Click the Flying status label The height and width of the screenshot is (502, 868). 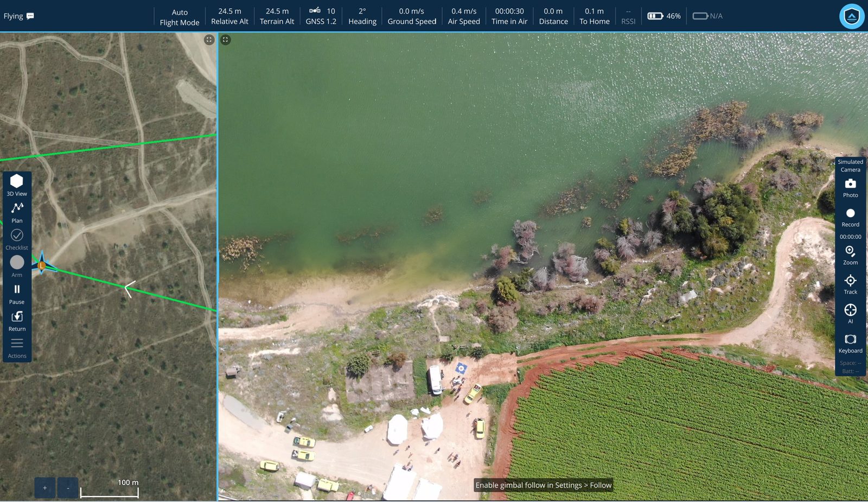[13, 16]
